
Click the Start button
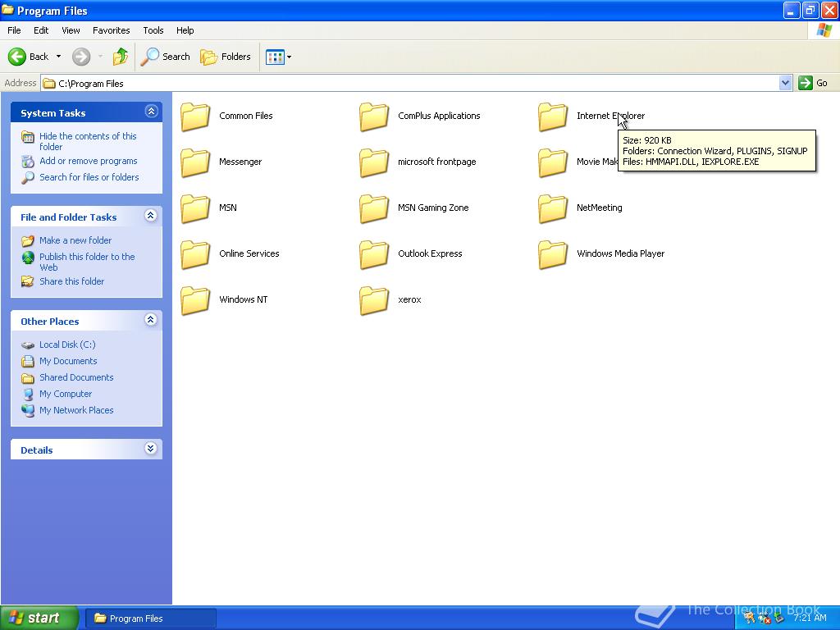pos(39,619)
